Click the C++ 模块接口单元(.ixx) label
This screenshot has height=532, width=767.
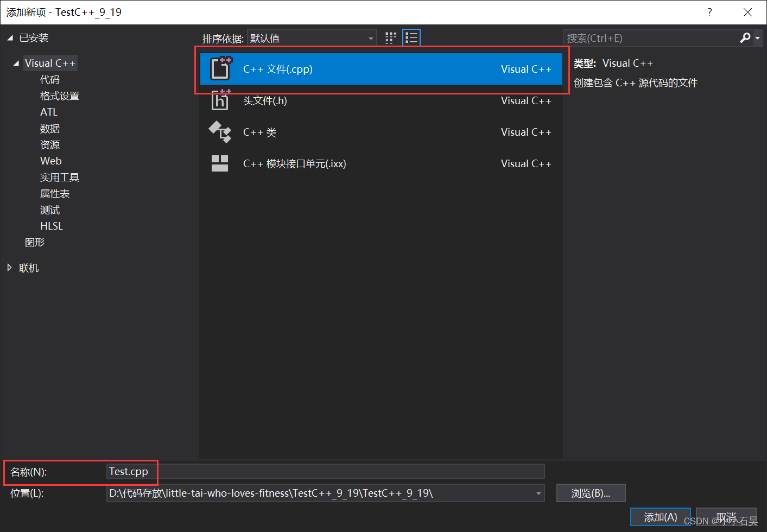[295, 163]
